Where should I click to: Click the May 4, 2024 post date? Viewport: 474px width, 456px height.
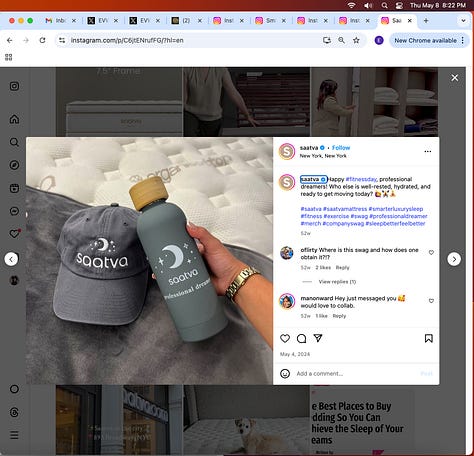[295, 354]
